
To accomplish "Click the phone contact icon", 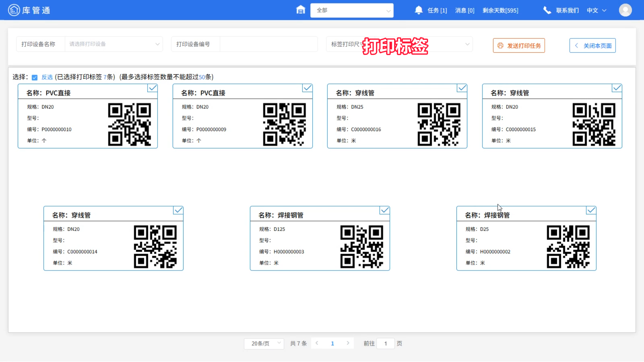I will click(547, 10).
